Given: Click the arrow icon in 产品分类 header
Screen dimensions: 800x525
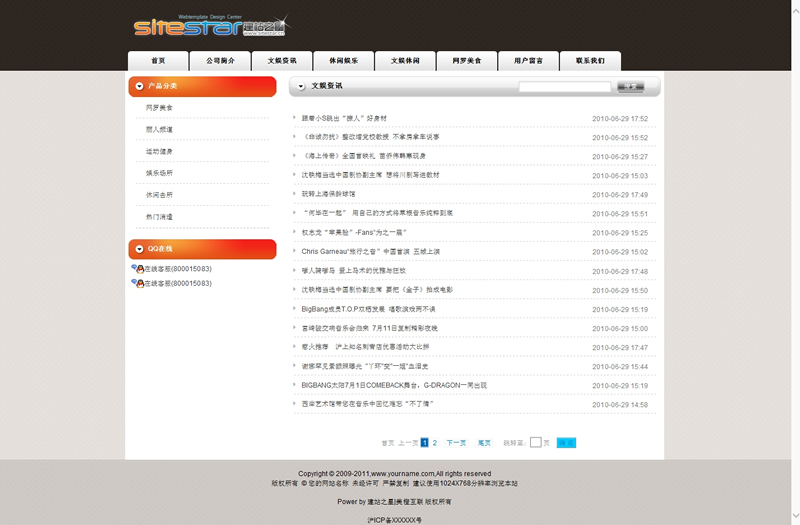Looking at the screenshot, I should click(139, 87).
